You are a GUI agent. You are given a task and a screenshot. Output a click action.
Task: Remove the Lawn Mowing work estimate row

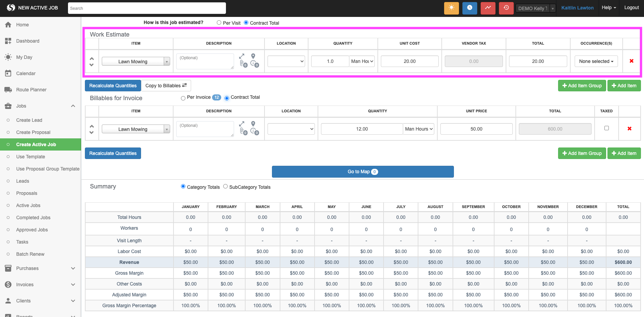[x=631, y=61]
